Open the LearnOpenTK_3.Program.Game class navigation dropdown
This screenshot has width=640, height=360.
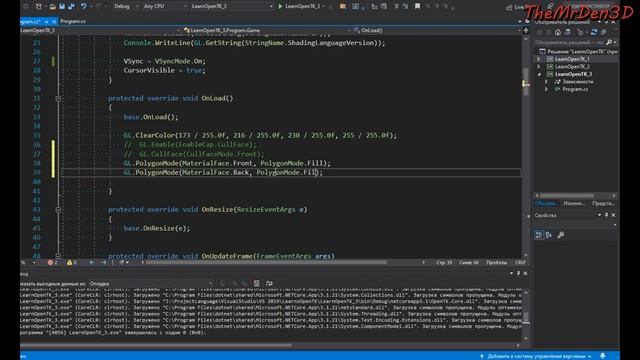(267, 30)
